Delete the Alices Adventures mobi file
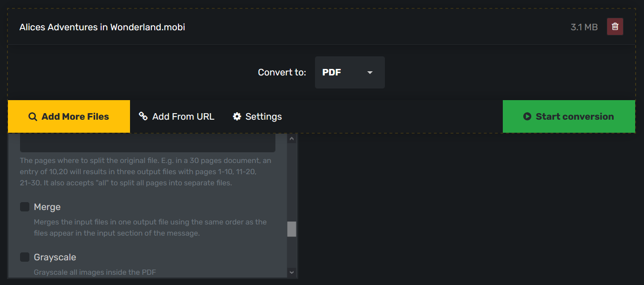This screenshot has width=644, height=285. [x=615, y=27]
